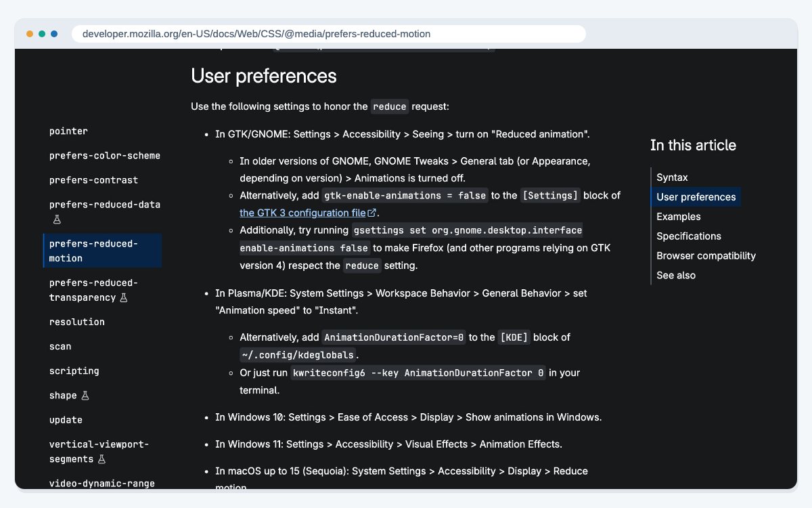812x508 pixels.
Task: Open video-dynamic-range in the sidebar
Action: click(102, 483)
